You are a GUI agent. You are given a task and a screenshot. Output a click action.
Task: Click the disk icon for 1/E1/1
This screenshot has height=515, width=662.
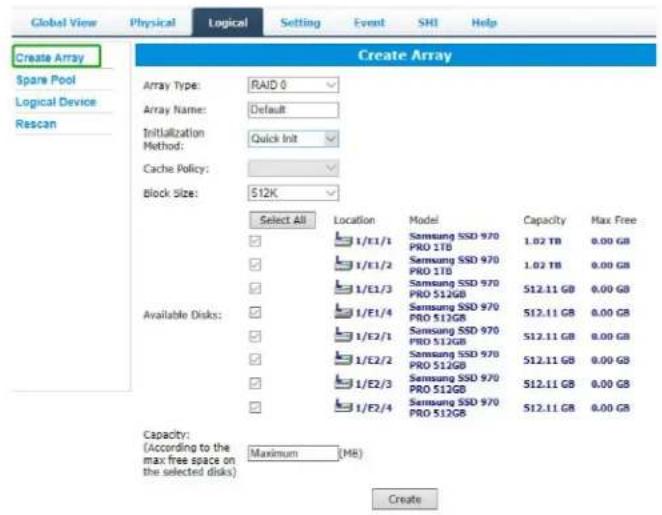tap(343, 239)
